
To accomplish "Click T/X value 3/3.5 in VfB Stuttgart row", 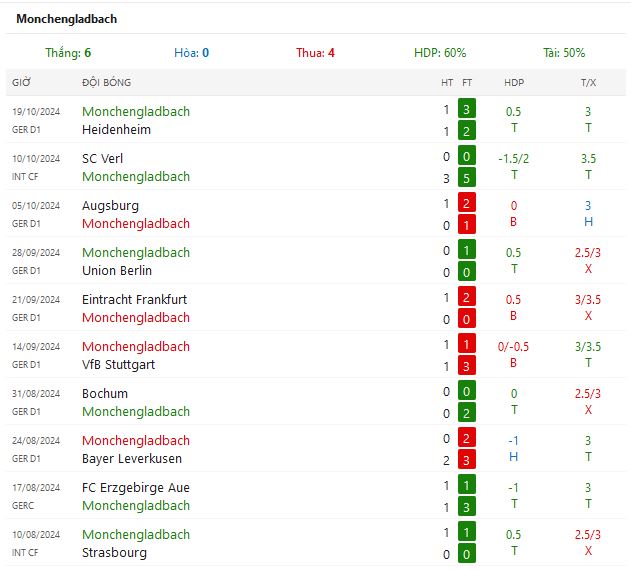I will (x=588, y=347).
